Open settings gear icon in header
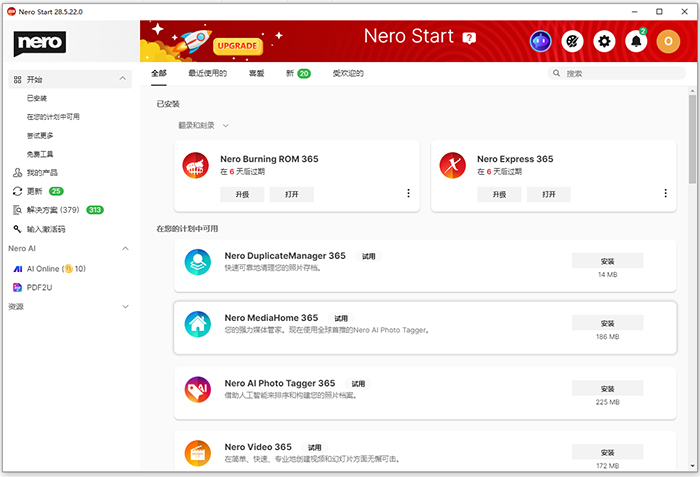 [x=604, y=42]
